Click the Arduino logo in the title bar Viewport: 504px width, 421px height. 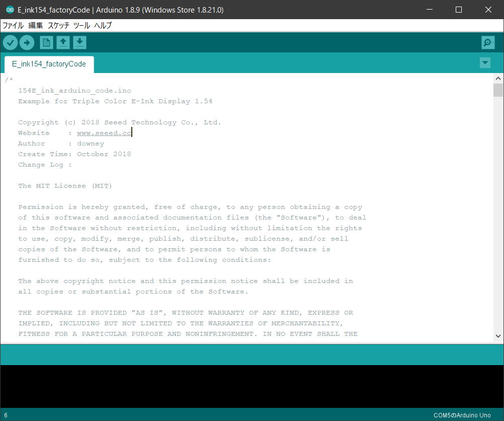tap(10, 10)
